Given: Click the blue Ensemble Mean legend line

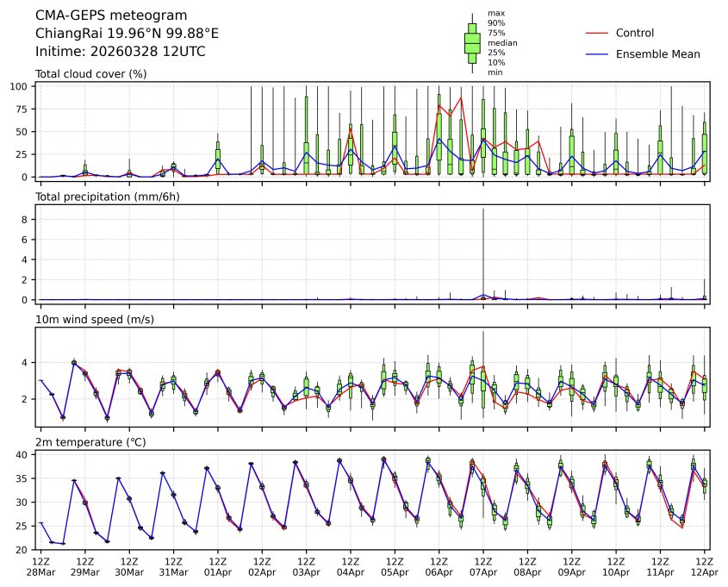Looking at the screenshot, I should [597, 54].
